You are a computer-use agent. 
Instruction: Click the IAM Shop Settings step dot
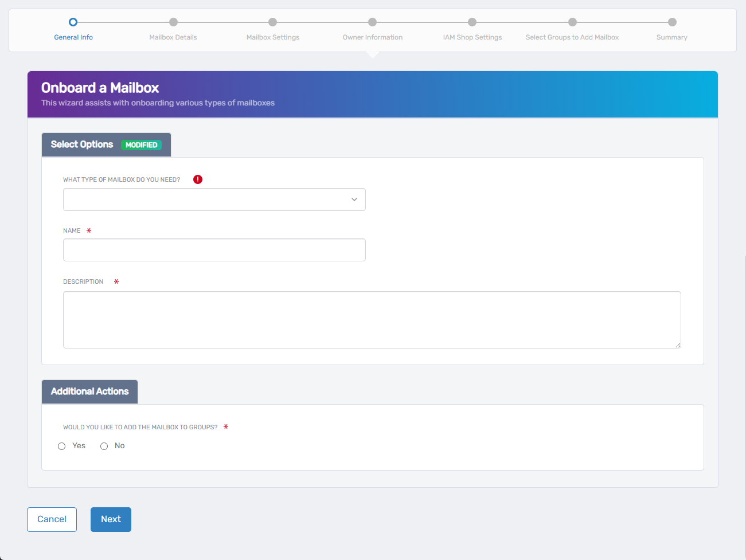coord(472,22)
